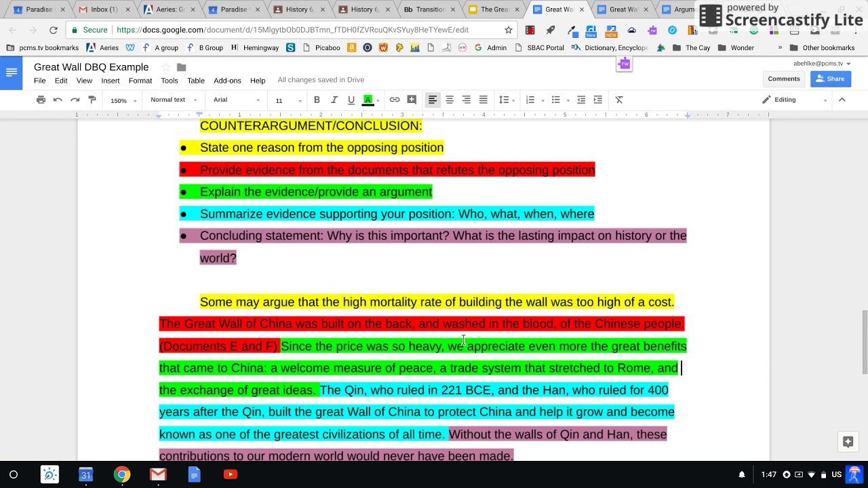
Task: Open the Help menu
Action: click(x=258, y=80)
